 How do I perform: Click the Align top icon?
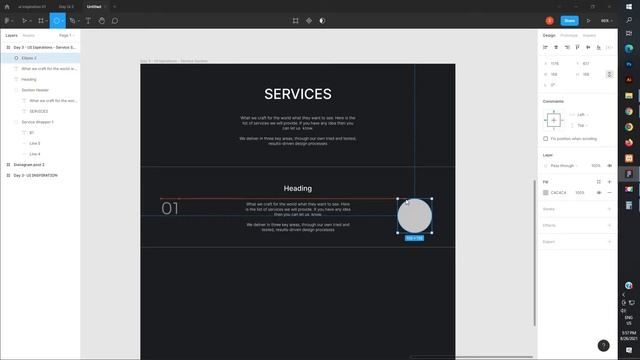pyautogui.click(x=578, y=48)
